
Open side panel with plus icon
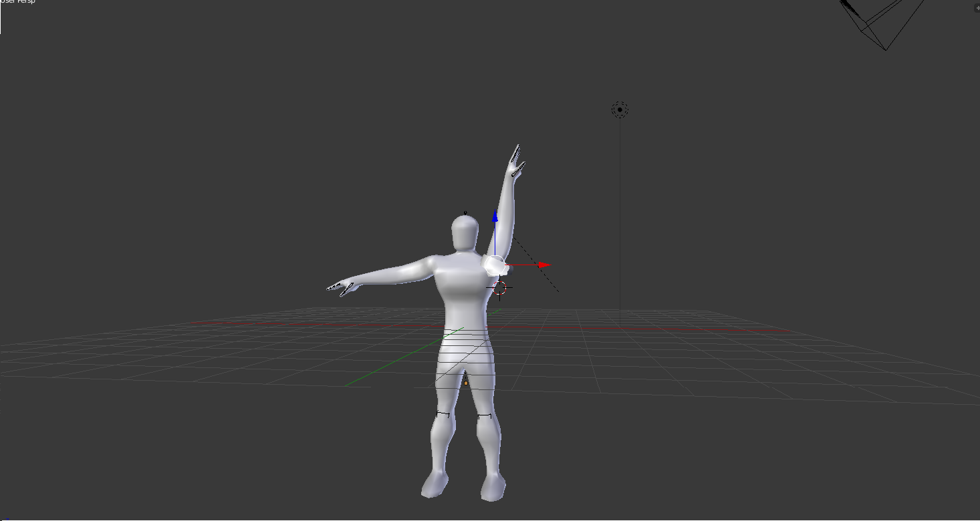(x=976, y=7)
